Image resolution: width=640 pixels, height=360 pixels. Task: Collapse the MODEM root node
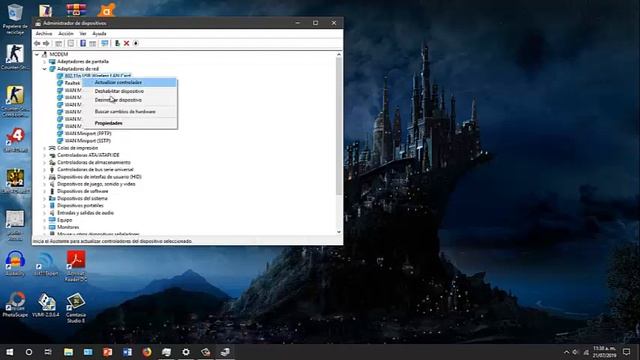37,54
